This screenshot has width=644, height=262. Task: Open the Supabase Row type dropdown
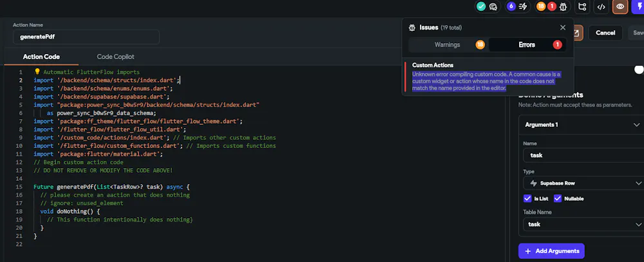(x=583, y=183)
